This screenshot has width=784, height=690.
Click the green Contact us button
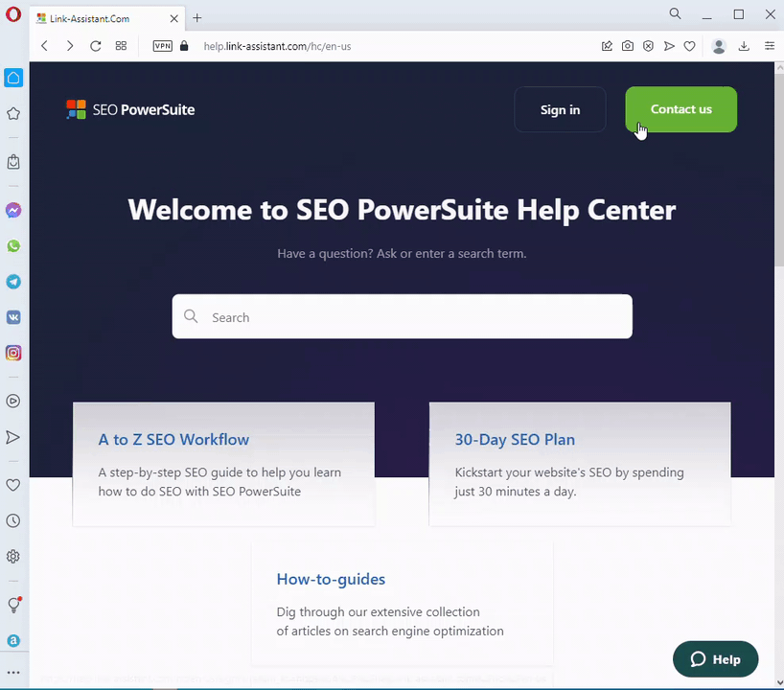tap(681, 109)
